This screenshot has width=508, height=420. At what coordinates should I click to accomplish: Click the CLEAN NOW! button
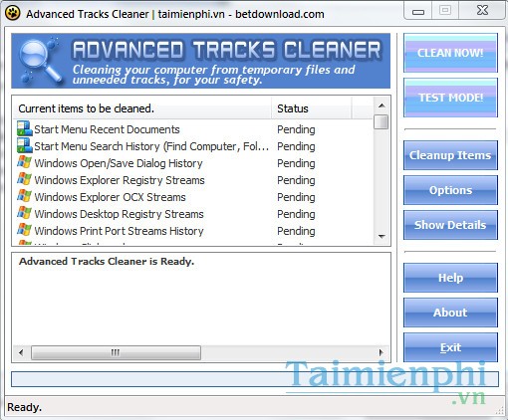[x=450, y=53]
